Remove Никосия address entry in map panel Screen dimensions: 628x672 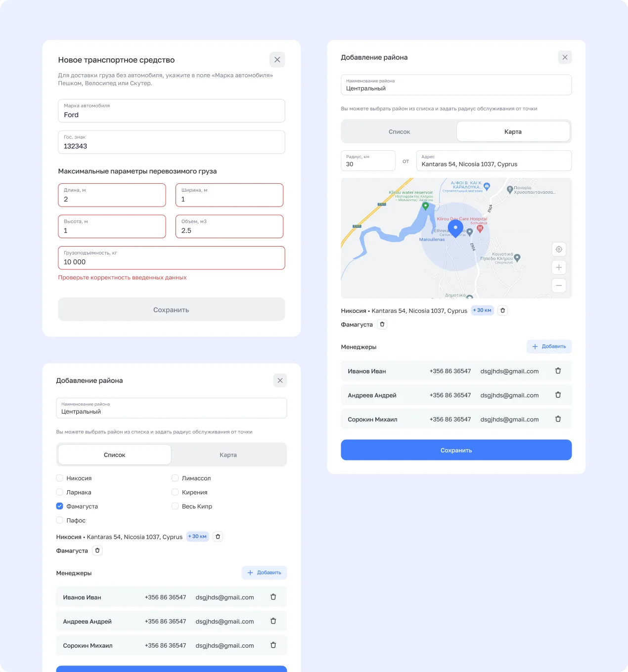pyautogui.click(x=502, y=310)
